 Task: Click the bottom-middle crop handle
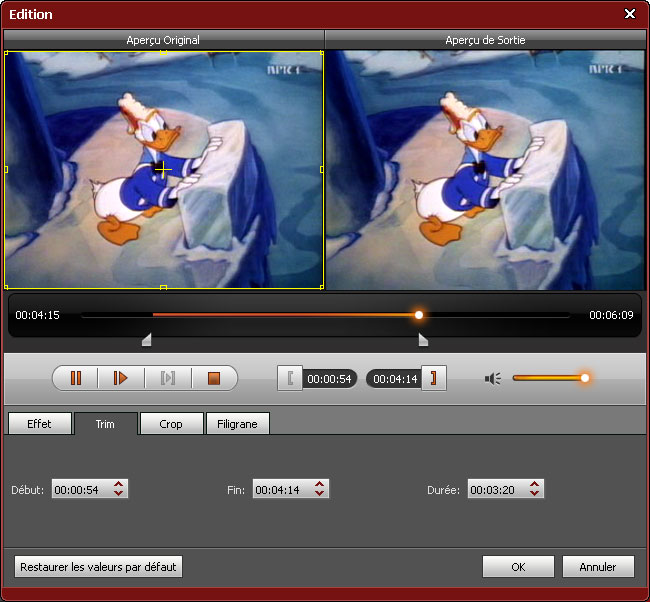click(163, 287)
